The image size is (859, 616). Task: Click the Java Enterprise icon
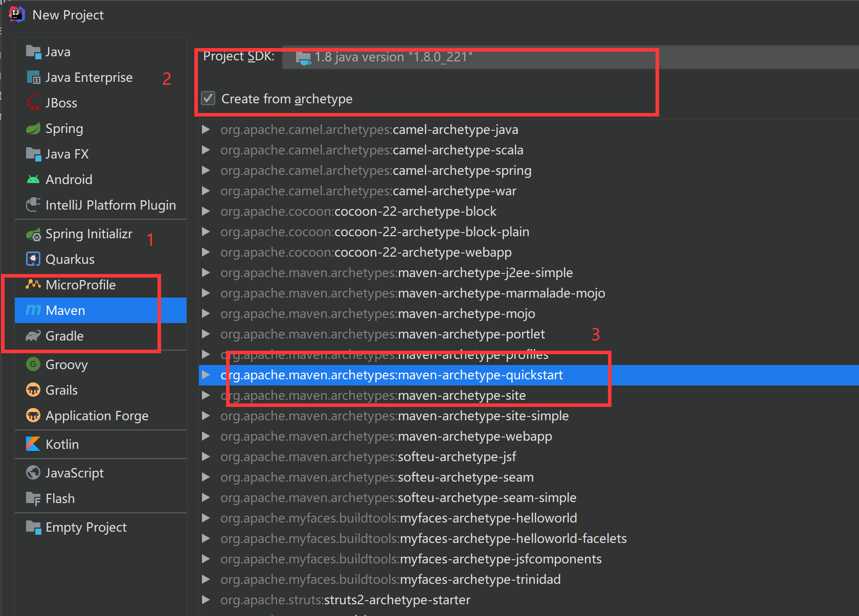(33, 77)
